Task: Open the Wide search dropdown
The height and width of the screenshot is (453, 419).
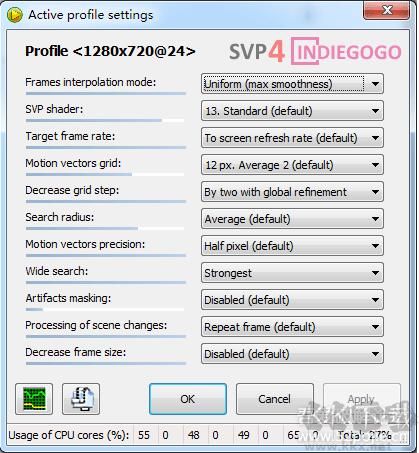Action: point(292,273)
